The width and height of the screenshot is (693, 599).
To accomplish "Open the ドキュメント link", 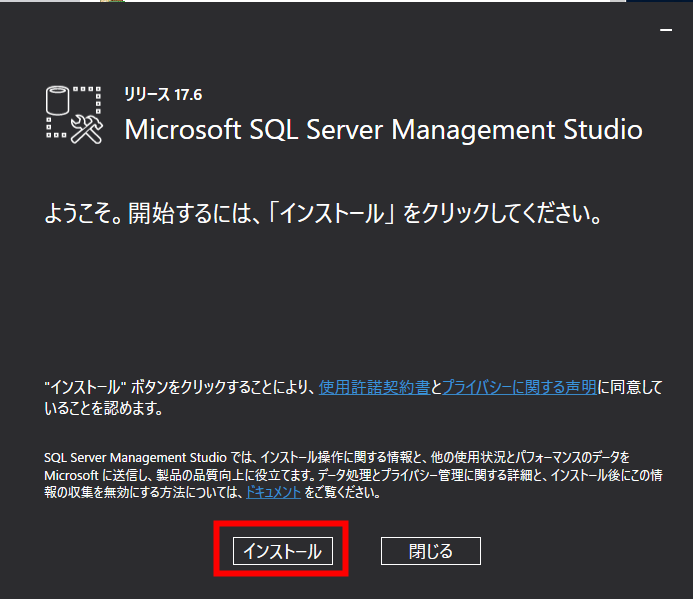I will [273, 492].
